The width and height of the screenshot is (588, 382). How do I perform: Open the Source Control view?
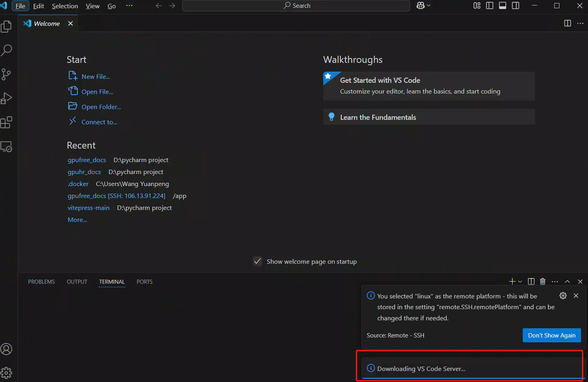pos(6,74)
